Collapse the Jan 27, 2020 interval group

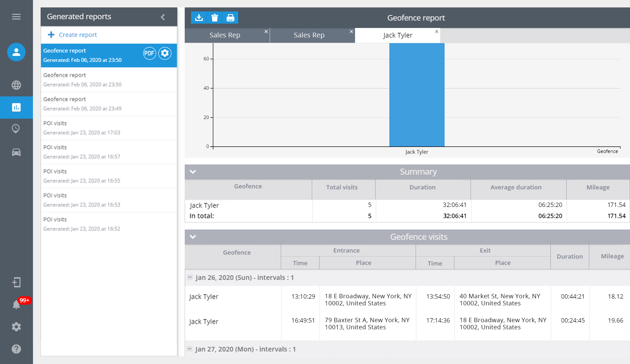(x=190, y=349)
